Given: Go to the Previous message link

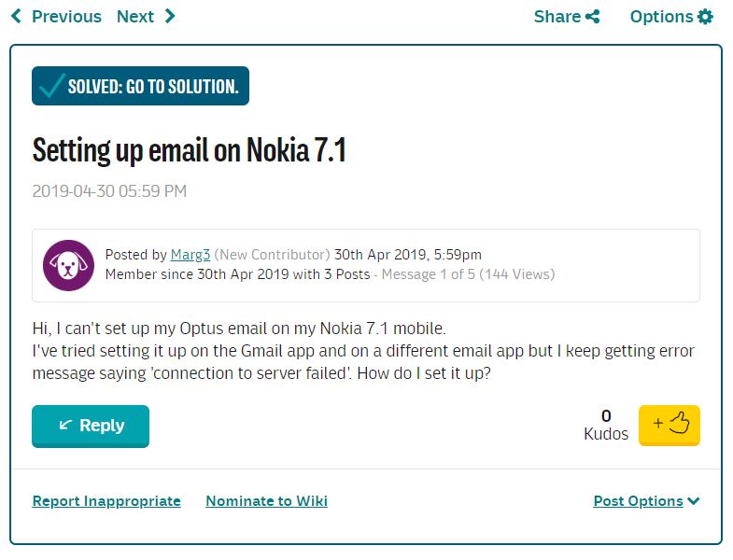Looking at the screenshot, I should click(x=66, y=17).
